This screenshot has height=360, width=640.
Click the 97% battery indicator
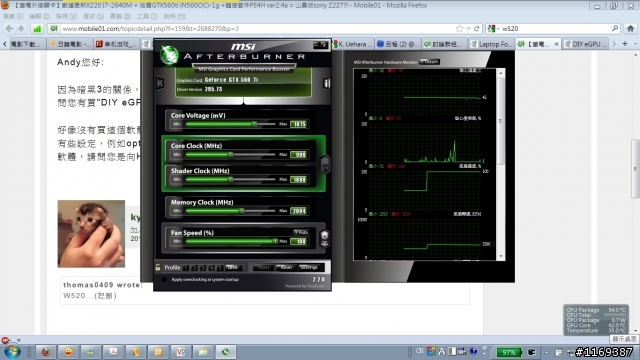(509, 352)
